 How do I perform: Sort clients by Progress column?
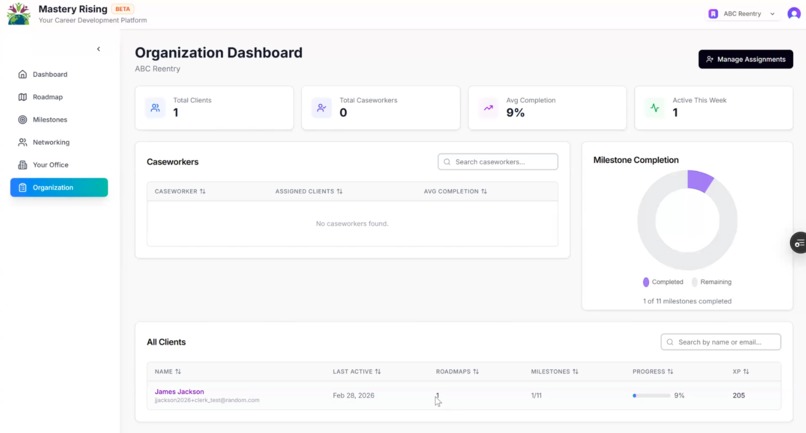click(652, 371)
